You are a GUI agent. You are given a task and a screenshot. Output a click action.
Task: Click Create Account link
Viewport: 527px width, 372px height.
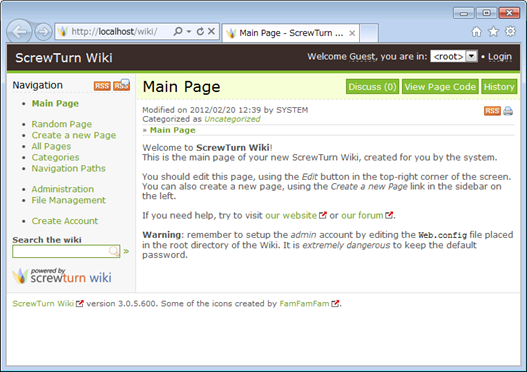coord(65,221)
